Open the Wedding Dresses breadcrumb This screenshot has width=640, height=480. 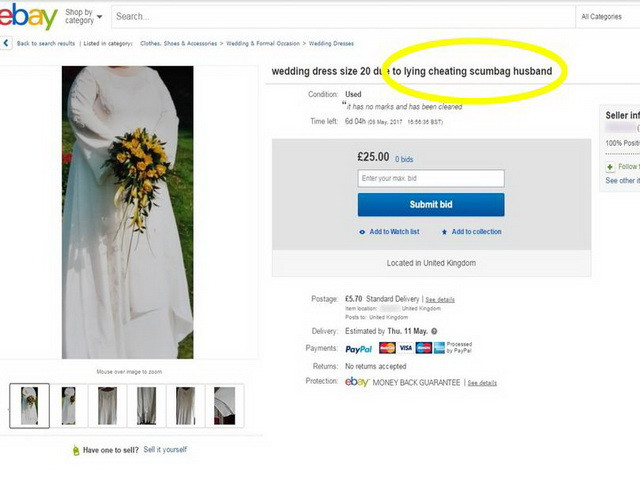click(x=331, y=44)
